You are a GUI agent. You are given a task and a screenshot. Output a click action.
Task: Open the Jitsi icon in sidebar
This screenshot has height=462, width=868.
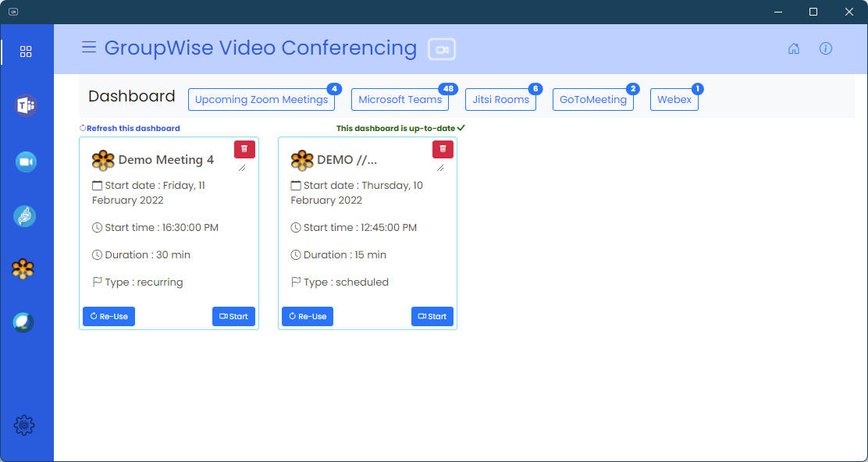(25, 216)
